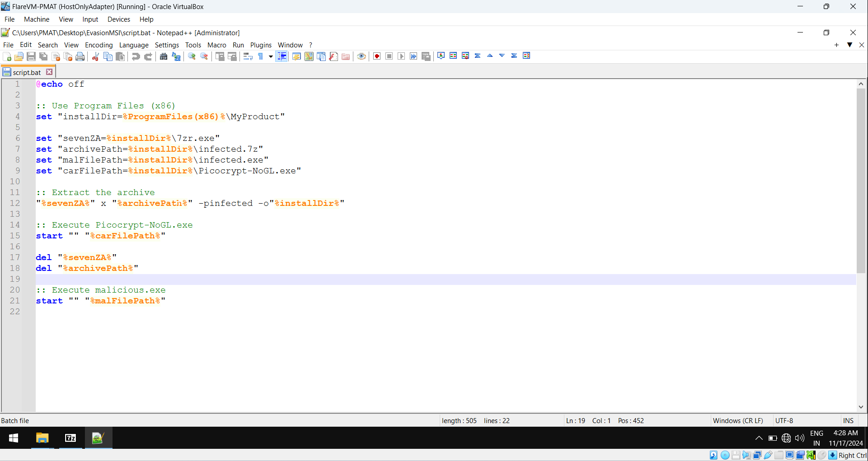Viewport: 868px width, 461px height.
Task: Toggle Synchronize vertical scrolling
Action: [x=220, y=56]
